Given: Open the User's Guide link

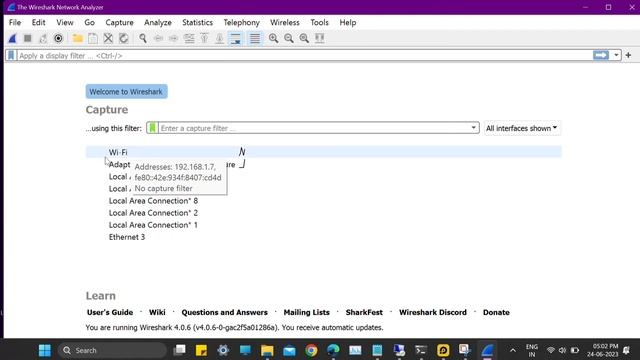Looking at the screenshot, I should point(110,312).
